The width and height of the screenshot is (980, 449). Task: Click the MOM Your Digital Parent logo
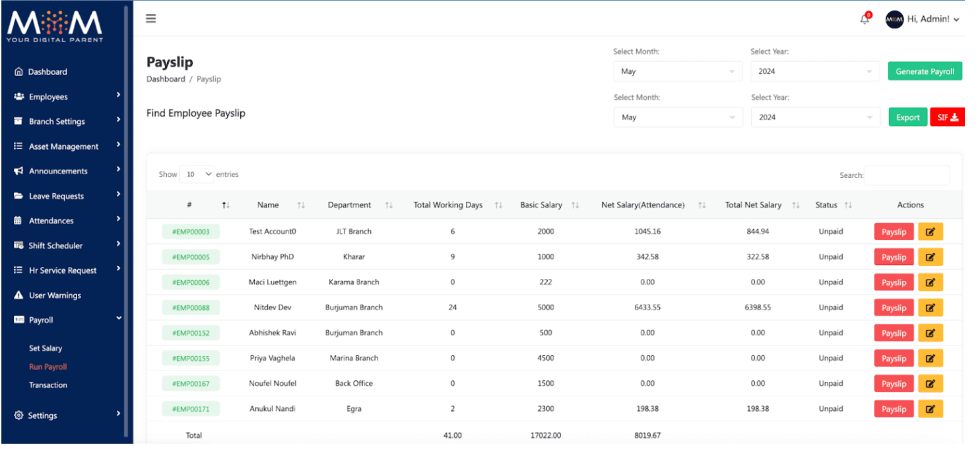[55, 28]
